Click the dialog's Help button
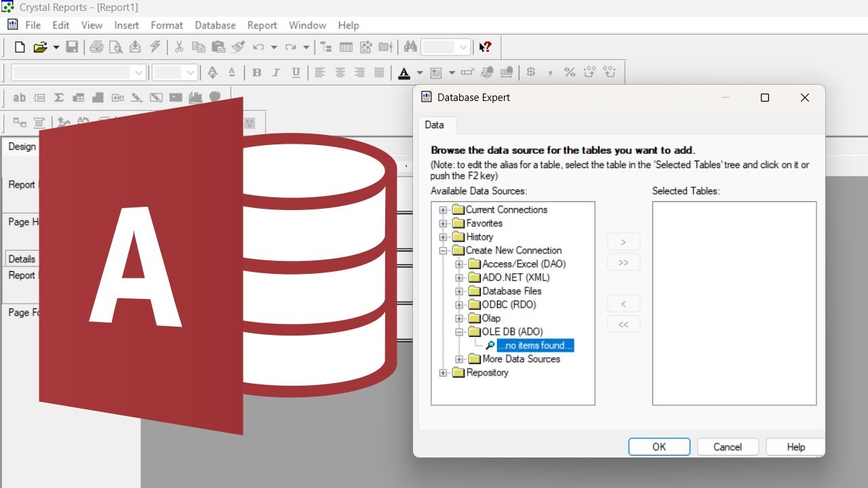 coord(795,447)
